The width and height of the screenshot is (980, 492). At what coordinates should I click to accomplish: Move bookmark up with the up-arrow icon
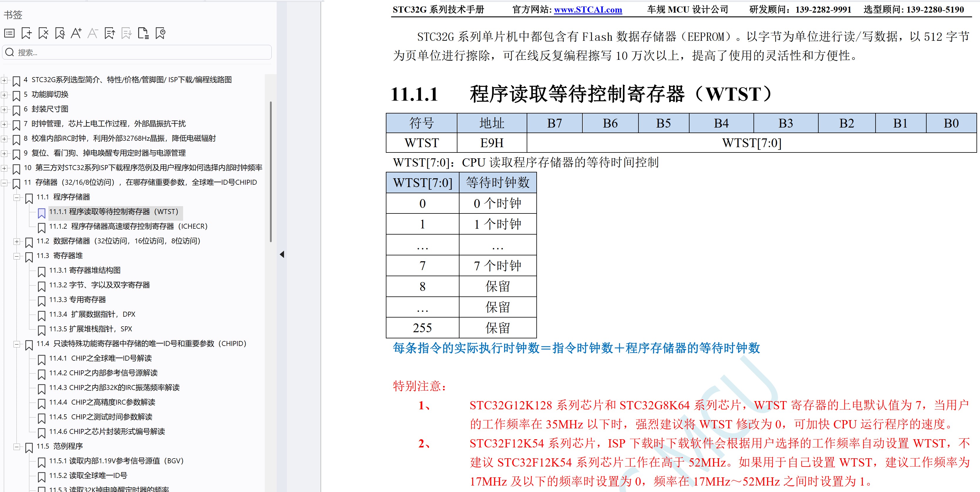tap(109, 33)
